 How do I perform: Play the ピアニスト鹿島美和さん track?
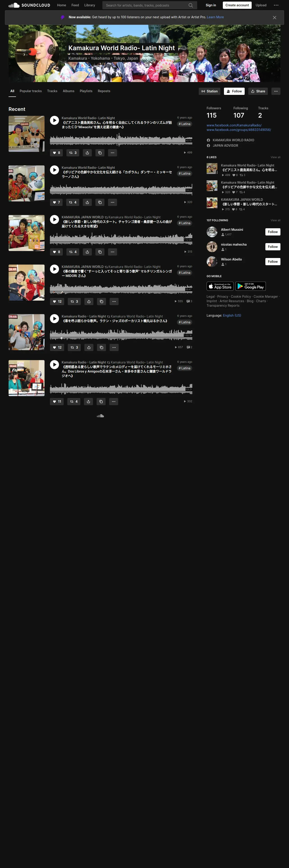point(54,120)
